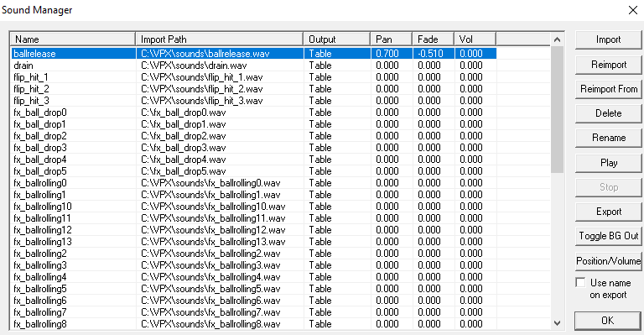Viewport: 644px width, 335px height.
Task: Click the ballrelease Fade value -0.510
Action: click(430, 54)
